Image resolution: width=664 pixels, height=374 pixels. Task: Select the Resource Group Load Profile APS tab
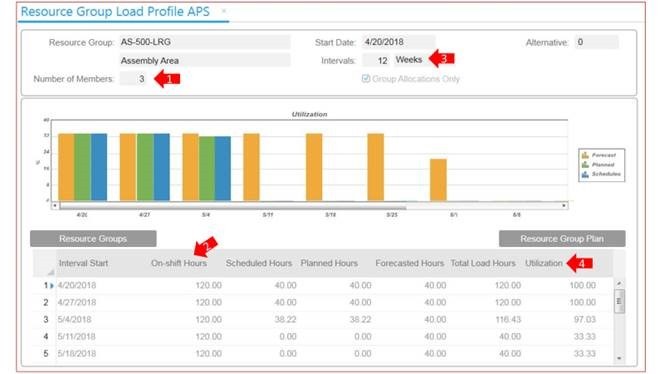(x=115, y=11)
